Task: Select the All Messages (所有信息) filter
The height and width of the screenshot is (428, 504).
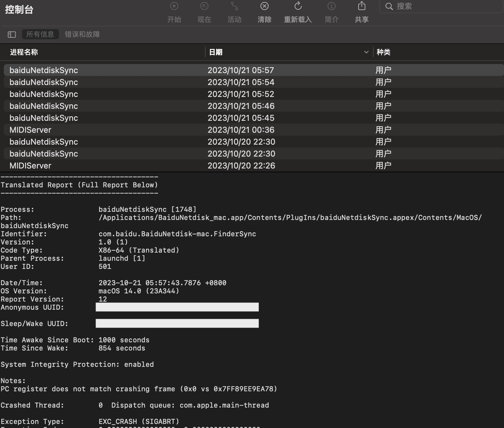Action: (40, 34)
